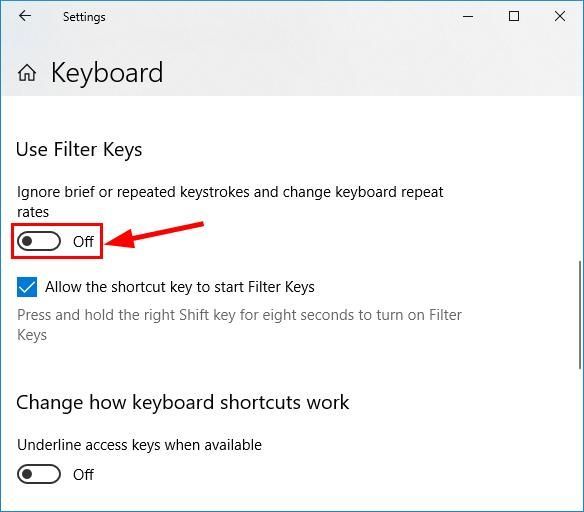Viewport: 584px width, 512px height.
Task: Select the Use Filter Keys section heading
Action: [x=79, y=150]
